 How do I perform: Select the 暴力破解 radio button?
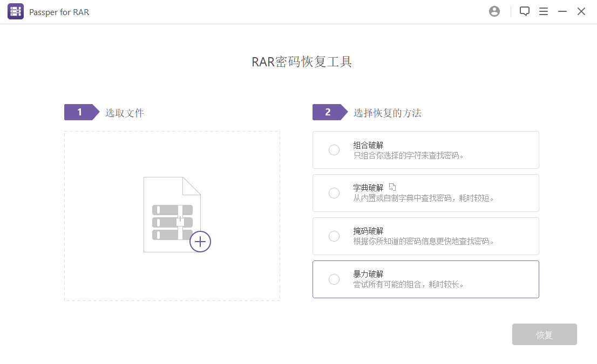pos(334,279)
